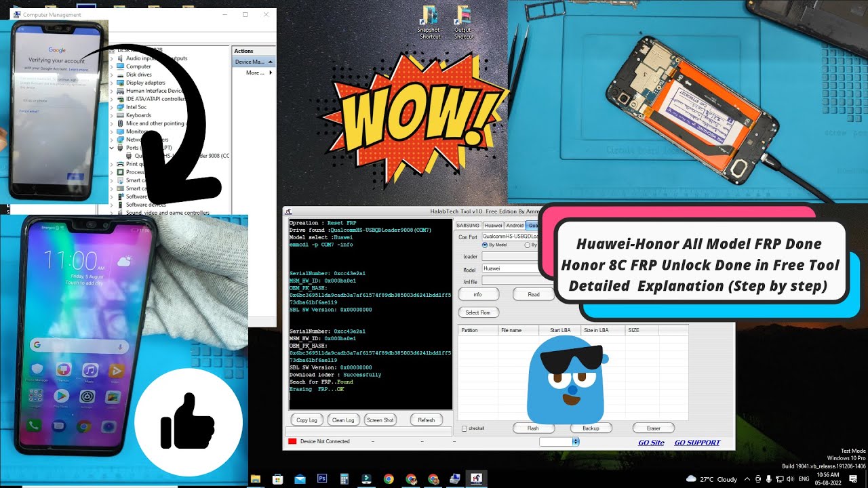Screen dimensions: 868x488
Task: Click the red Device Not Connected indicator
Action: point(293,441)
